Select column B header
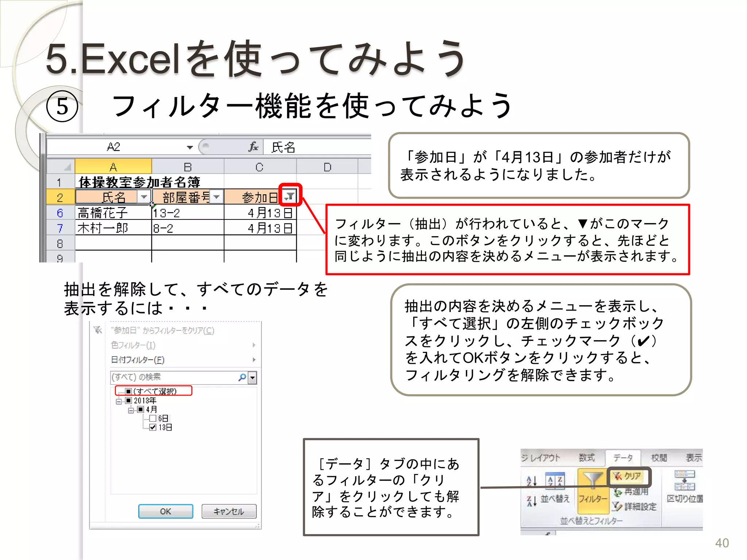Screen dimensions: 747x560 187,167
